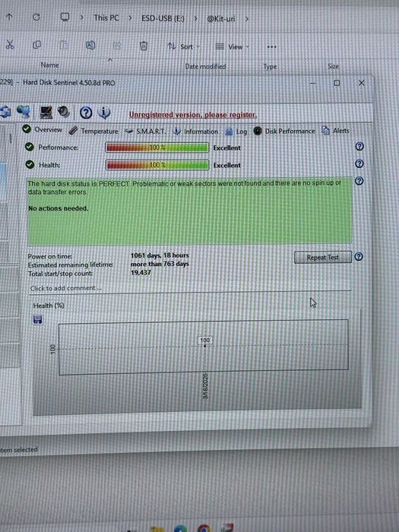Click This PC in the breadcrumb

106,17
